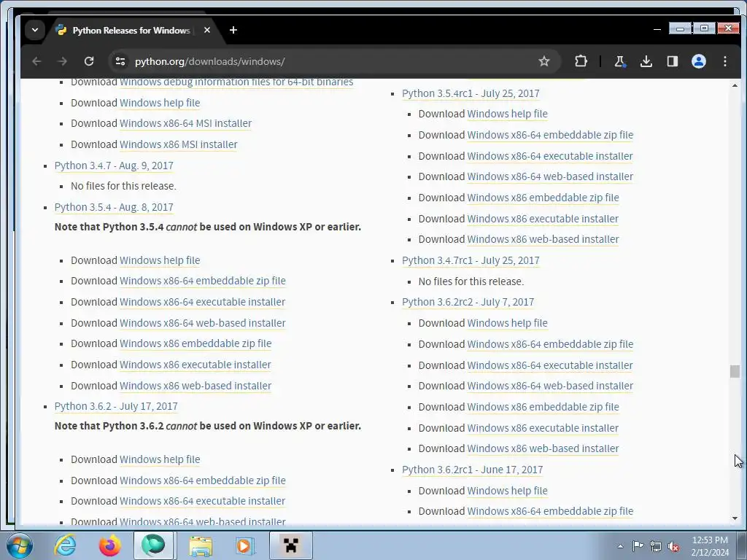
Task: Close the Python Releases for Windows tab
Action: coord(206,30)
